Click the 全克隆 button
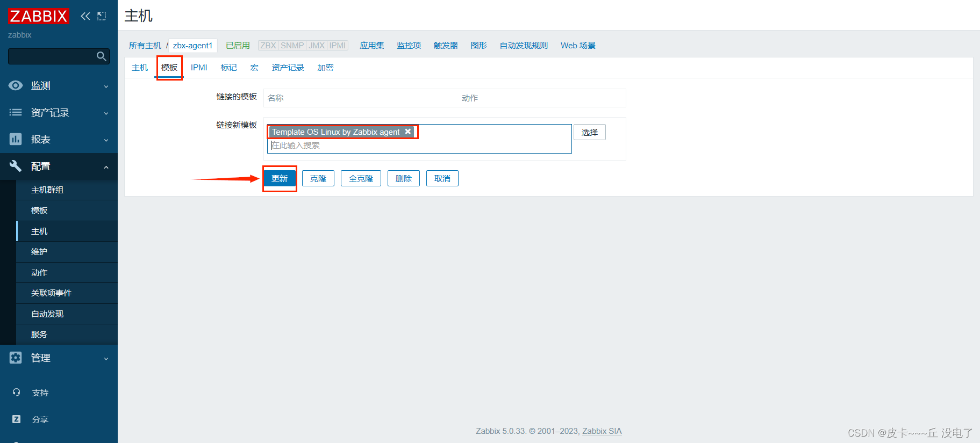Screen dimensions: 980x443 (361, 178)
